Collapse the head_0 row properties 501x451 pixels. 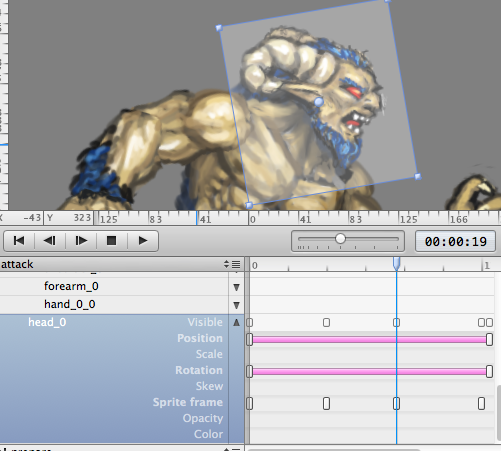click(x=236, y=322)
